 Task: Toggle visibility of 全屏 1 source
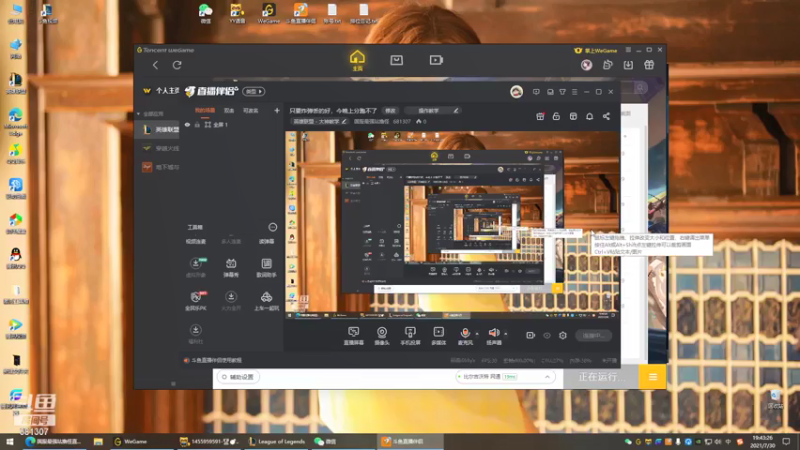[x=187, y=124]
